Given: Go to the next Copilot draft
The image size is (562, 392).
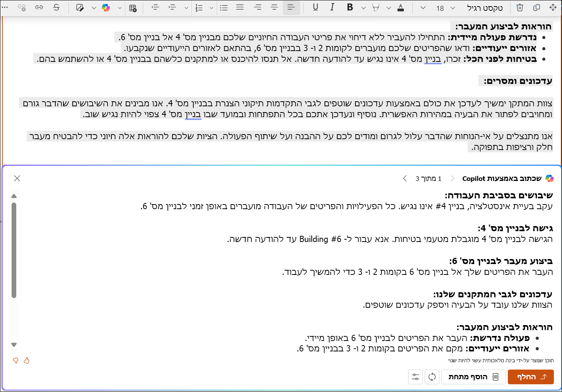Looking at the screenshot, I should 405,178.
